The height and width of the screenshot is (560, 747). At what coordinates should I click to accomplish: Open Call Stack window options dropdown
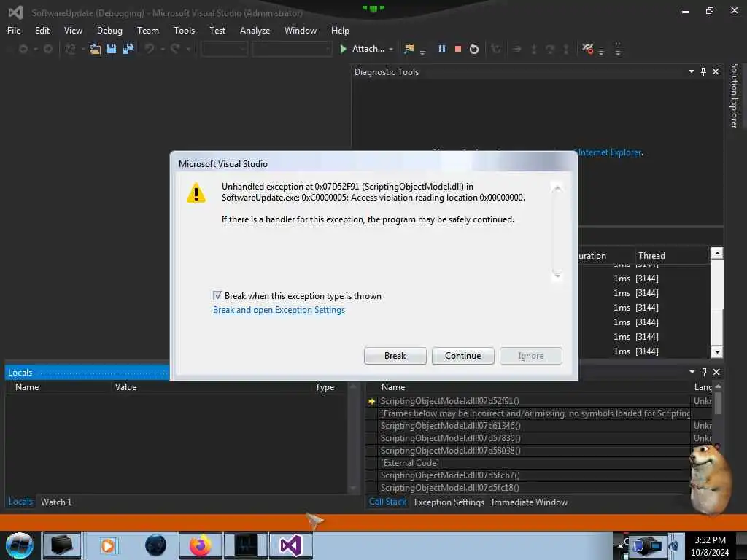692,372
